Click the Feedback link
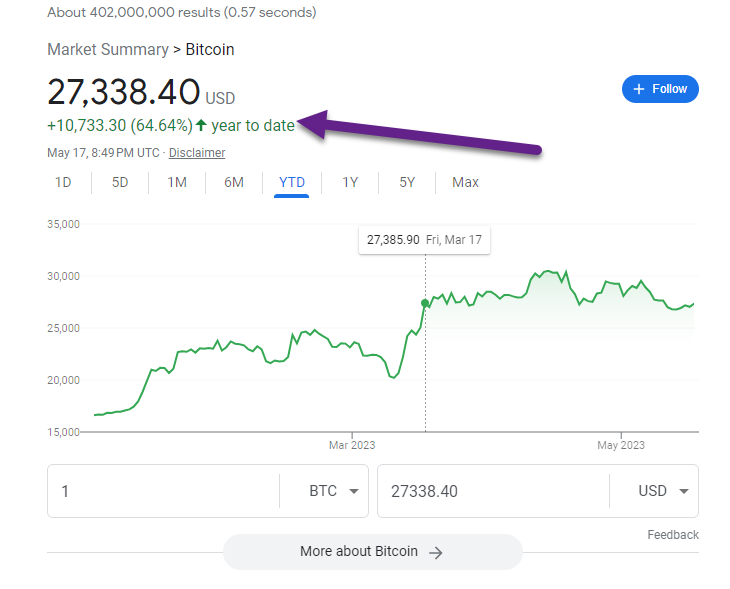Screen dimensions: 730x589 pyautogui.click(x=673, y=535)
